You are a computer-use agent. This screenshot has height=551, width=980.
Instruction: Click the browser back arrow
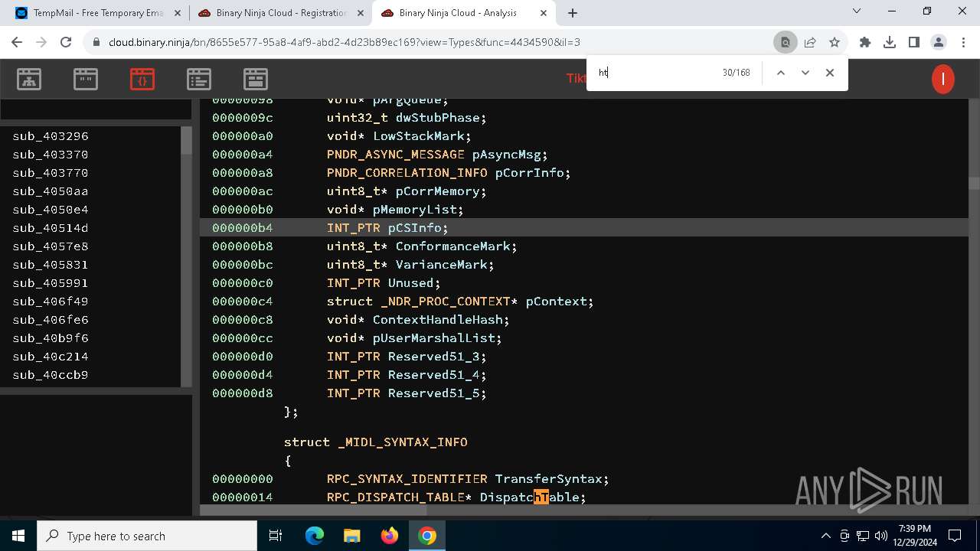[x=17, y=42]
